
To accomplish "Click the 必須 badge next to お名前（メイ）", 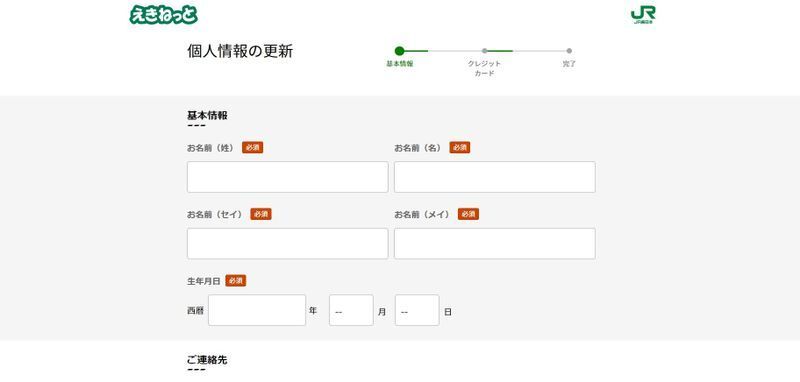I will (468, 214).
